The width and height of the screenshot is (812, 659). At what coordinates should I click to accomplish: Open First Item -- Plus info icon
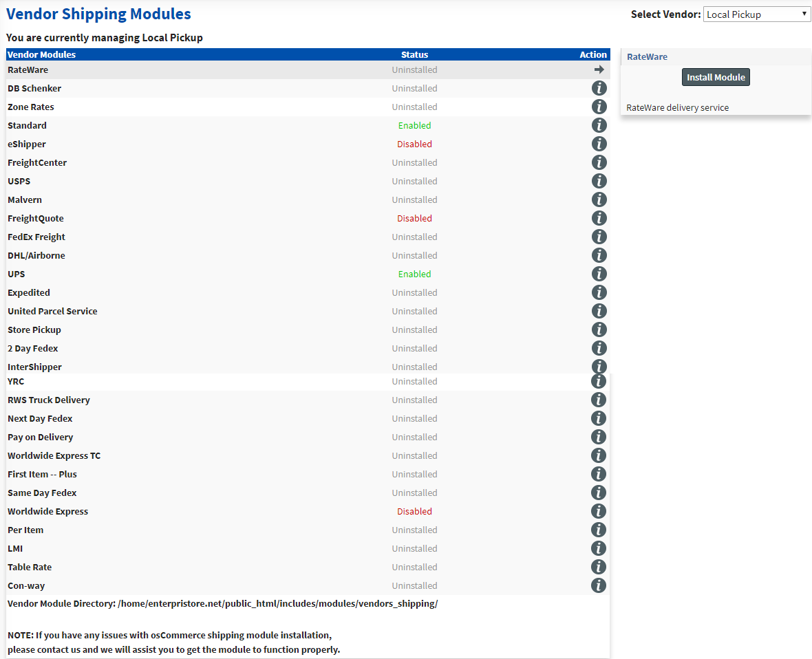coord(599,474)
